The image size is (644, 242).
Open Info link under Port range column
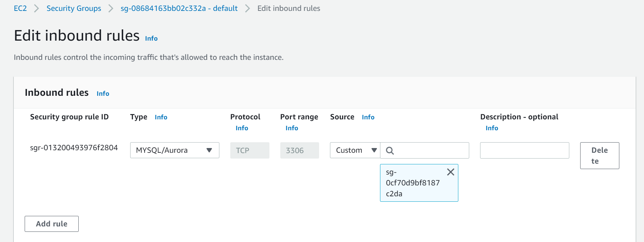click(x=292, y=128)
